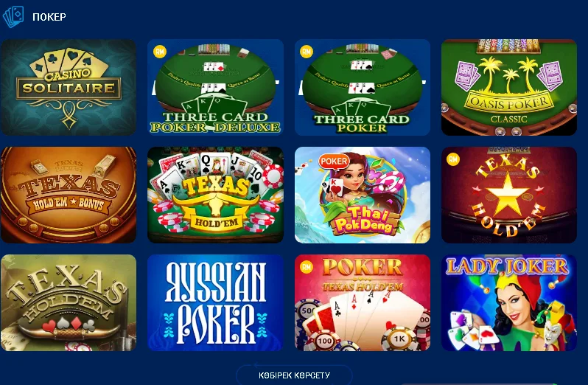The image size is (588, 385).
Task: Select Oasis Poker Classic
Action: tap(509, 87)
